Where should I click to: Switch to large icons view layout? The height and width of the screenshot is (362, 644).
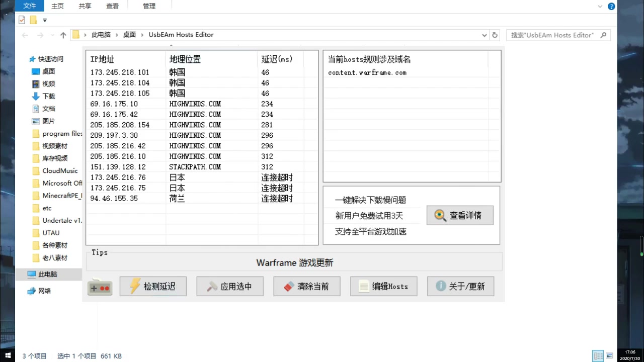pyautogui.click(x=610, y=356)
